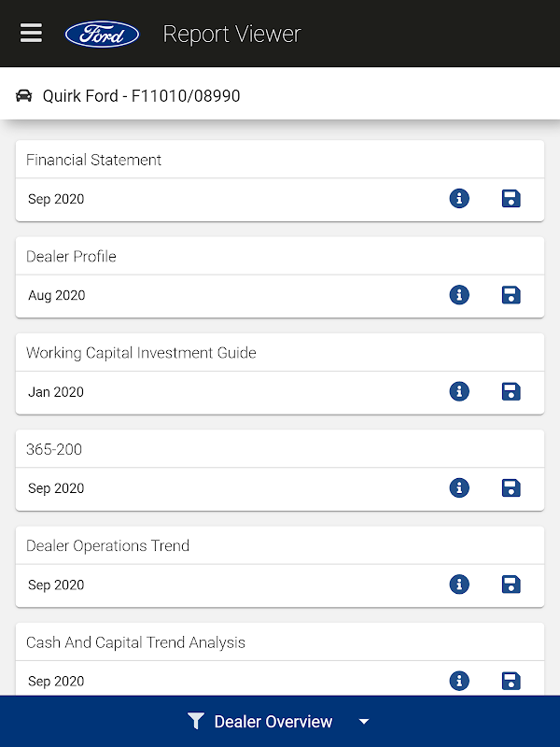This screenshot has width=560, height=747.
Task: Open the Financial Statement report title
Action: point(94,160)
